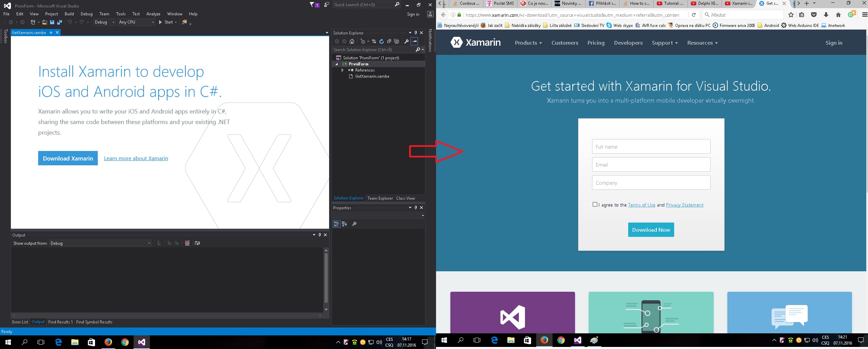Open the Pricing link on Xamarin site

tap(596, 43)
